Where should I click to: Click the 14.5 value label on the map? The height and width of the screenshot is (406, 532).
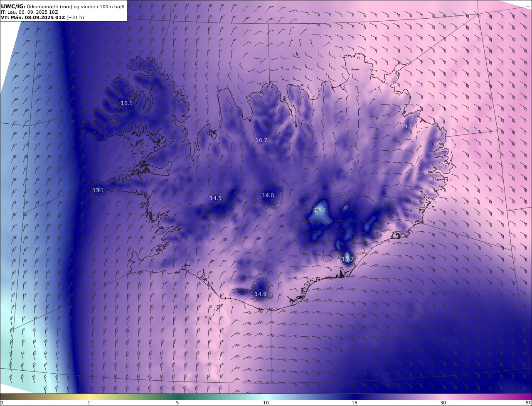tap(216, 198)
